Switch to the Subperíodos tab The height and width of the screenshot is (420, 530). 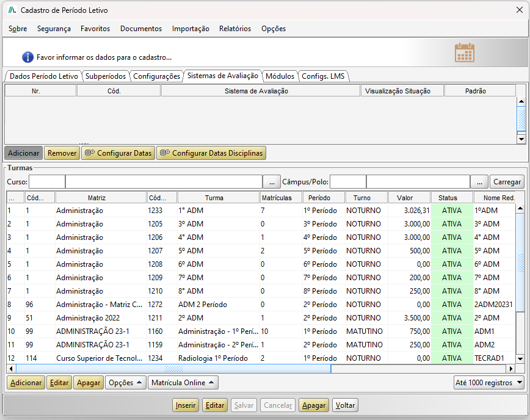(106, 76)
